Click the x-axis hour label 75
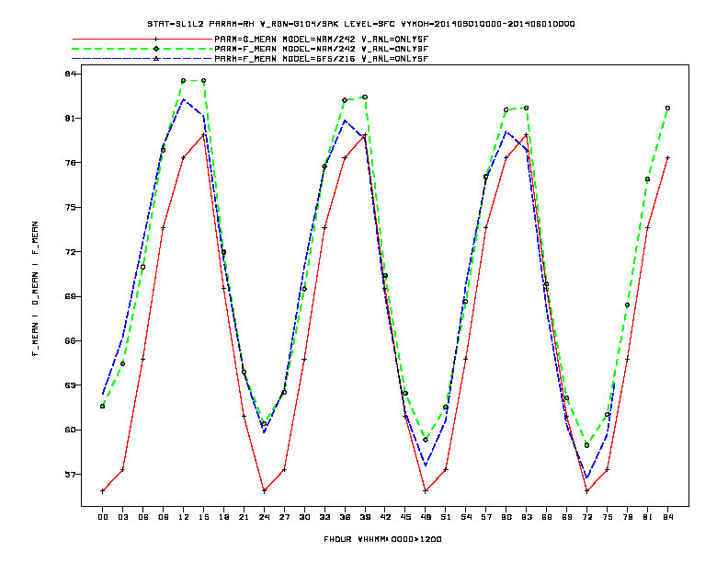The image size is (728, 563). (608, 517)
